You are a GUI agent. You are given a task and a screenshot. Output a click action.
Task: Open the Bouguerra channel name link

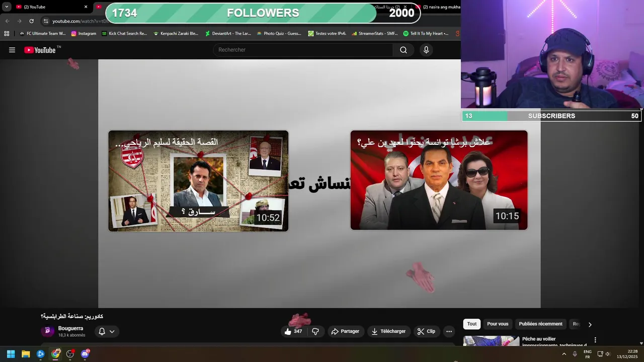click(70, 328)
